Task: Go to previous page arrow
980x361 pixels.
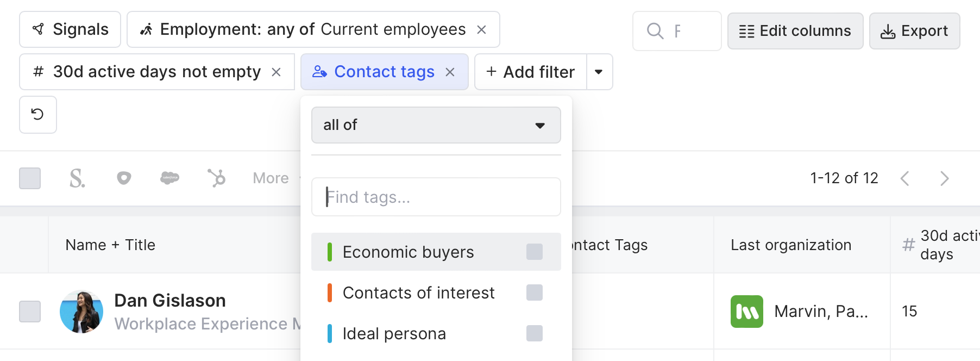Action: (904, 178)
